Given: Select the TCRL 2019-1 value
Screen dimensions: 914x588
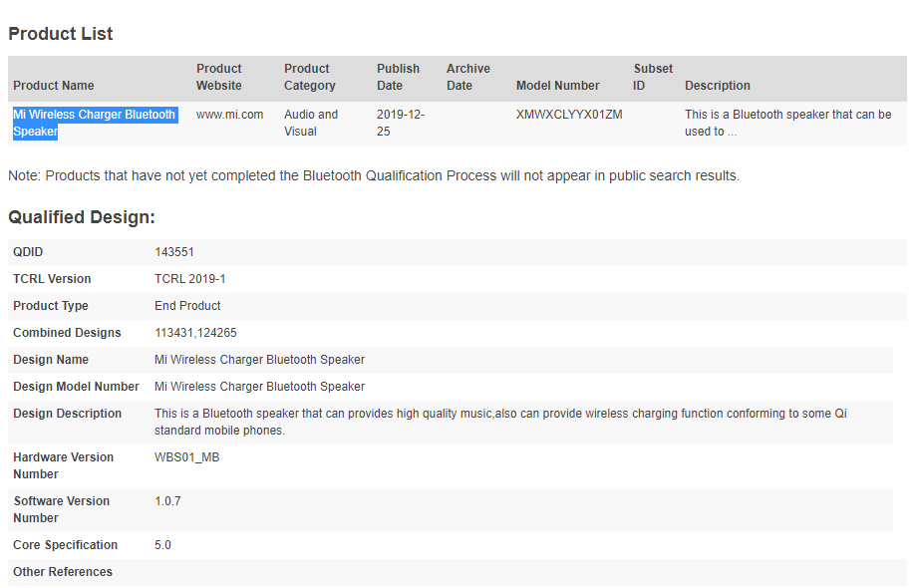Looking at the screenshot, I should click(190, 279).
